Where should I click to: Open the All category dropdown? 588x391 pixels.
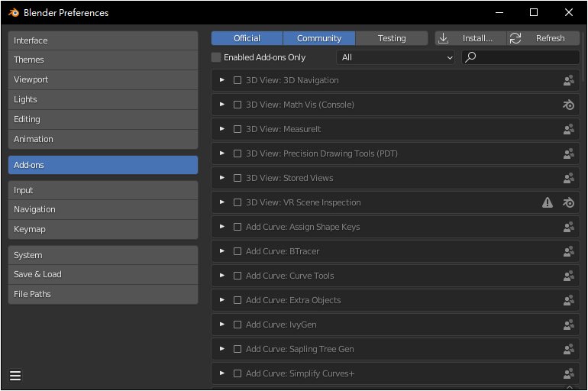coord(396,57)
